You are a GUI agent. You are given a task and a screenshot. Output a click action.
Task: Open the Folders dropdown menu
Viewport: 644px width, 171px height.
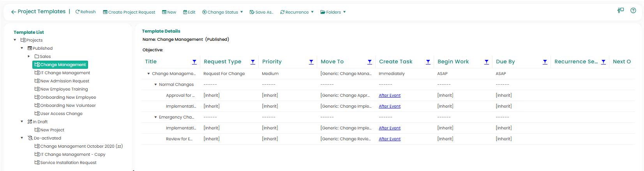pyautogui.click(x=333, y=12)
